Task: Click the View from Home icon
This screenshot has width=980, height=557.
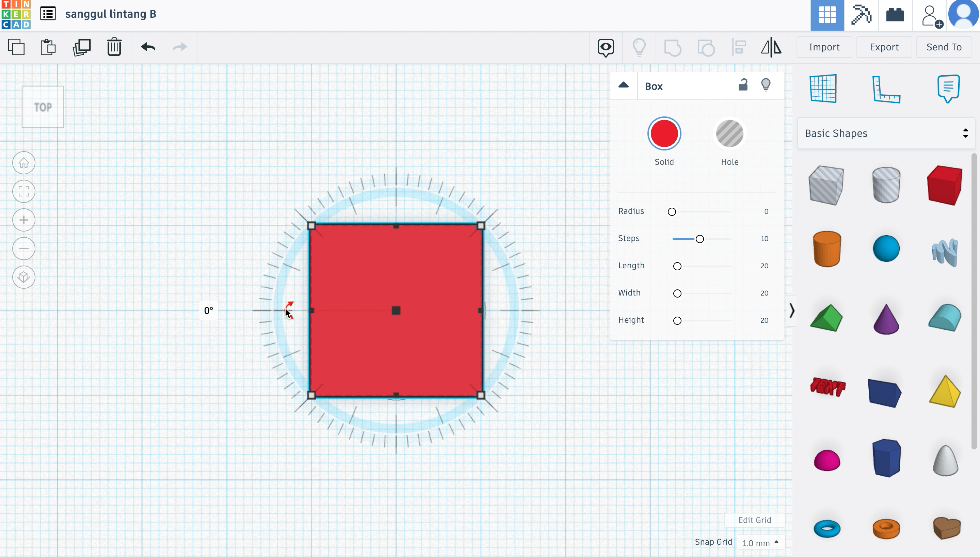Action: pos(23,162)
